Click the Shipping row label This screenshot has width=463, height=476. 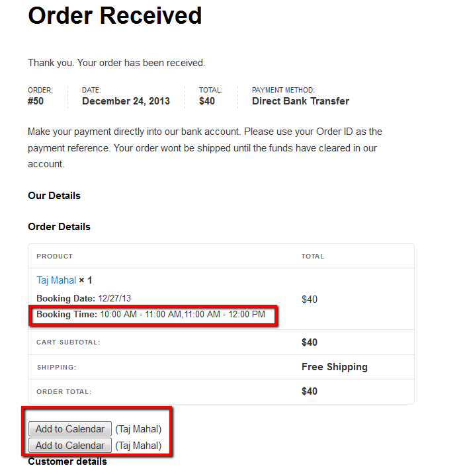tap(56, 367)
